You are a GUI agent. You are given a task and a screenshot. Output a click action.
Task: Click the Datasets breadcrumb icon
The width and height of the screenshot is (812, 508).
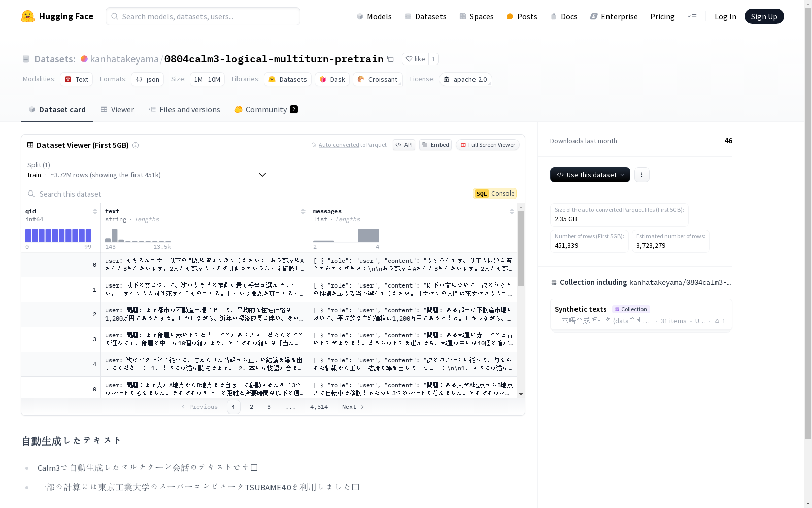coord(26,59)
